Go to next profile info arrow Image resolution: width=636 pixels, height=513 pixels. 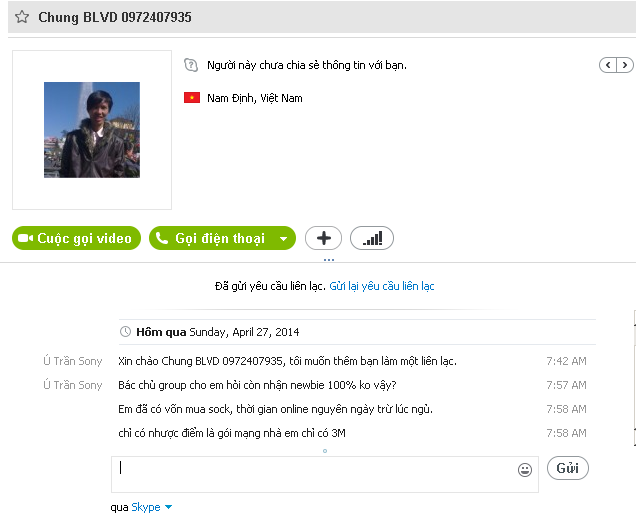[625, 65]
